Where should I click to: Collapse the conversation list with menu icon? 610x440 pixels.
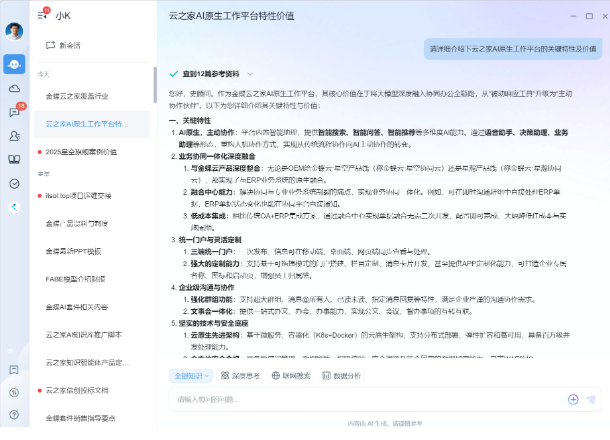pos(41,15)
